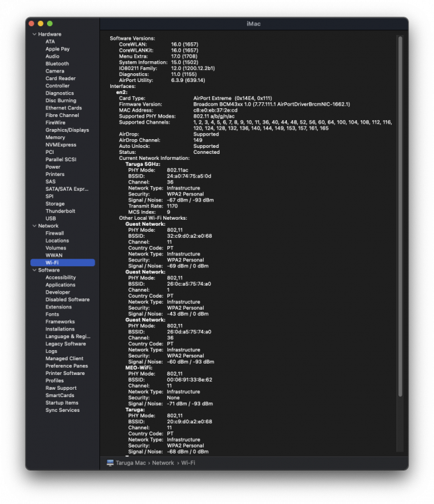
Task: Select Firewall under Network
Action: pyautogui.click(x=54, y=233)
